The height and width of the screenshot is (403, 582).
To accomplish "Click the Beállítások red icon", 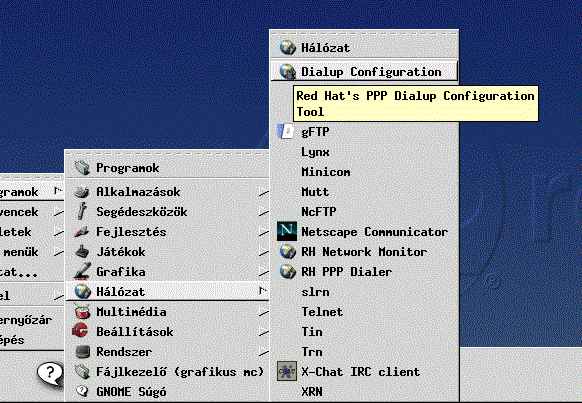I will (x=81, y=331).
